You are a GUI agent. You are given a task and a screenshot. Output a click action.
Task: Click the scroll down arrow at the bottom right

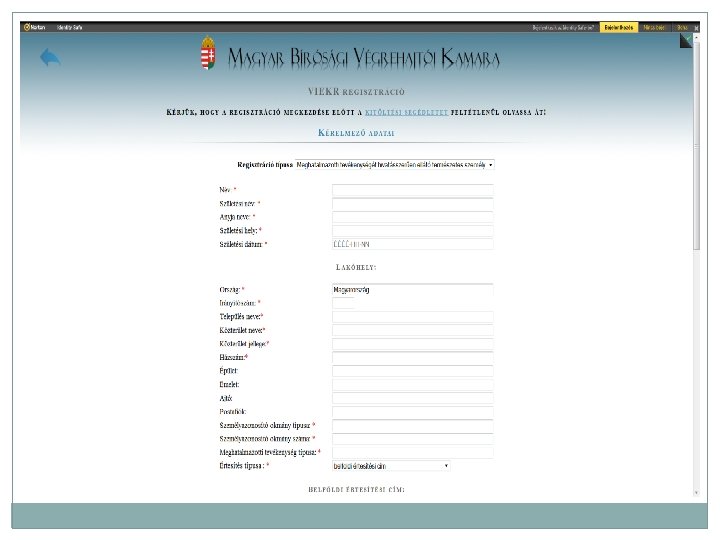pos(696,492)
